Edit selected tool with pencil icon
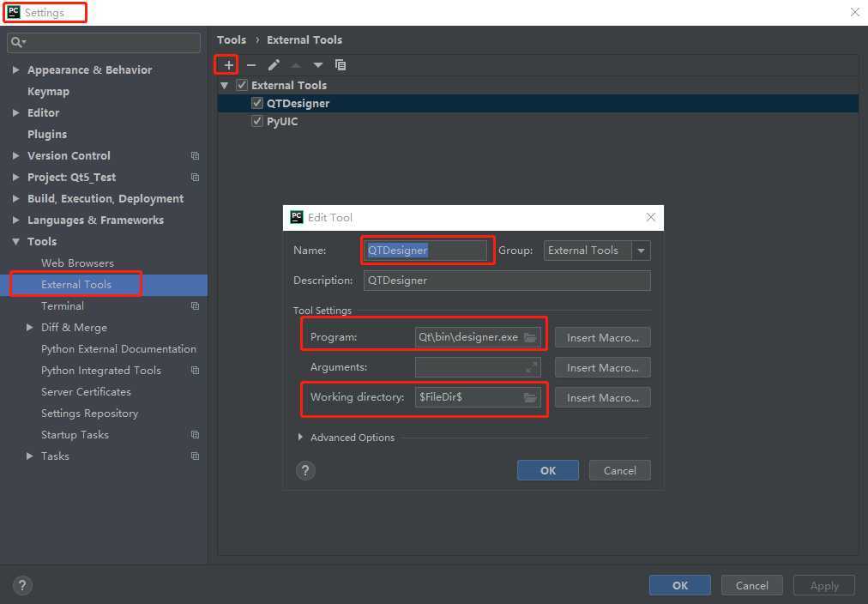Viewport: 868px width, 604px height. (x=274, y=64)
